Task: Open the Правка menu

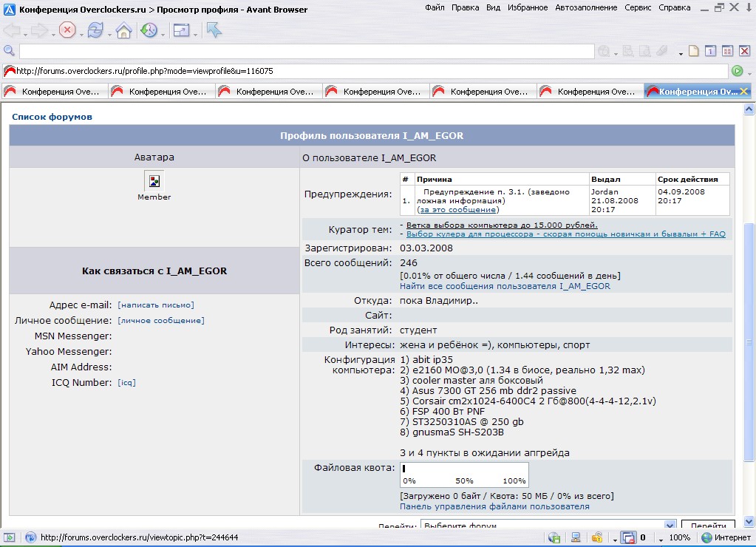Action: pos(466,7)
